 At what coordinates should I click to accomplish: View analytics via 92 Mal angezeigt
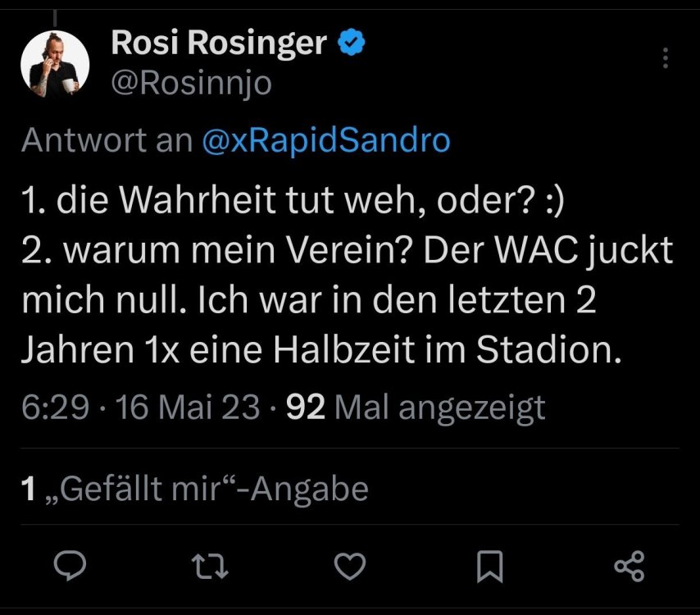click(415, 406)
